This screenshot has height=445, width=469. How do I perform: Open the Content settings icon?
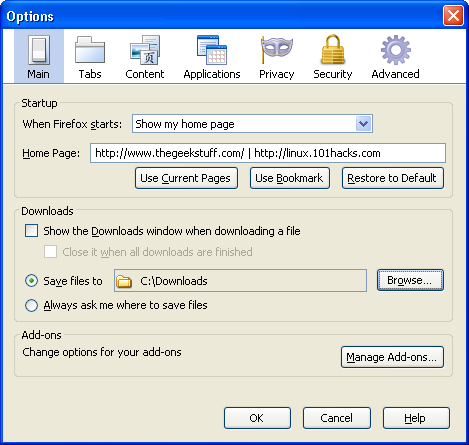tap(145, 50)
